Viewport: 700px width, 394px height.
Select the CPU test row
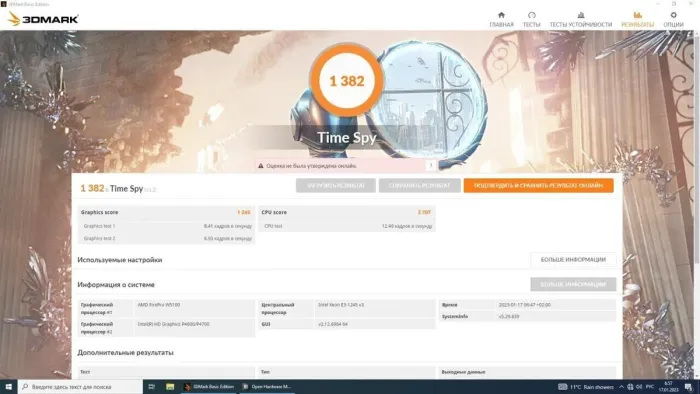(346, 226)
